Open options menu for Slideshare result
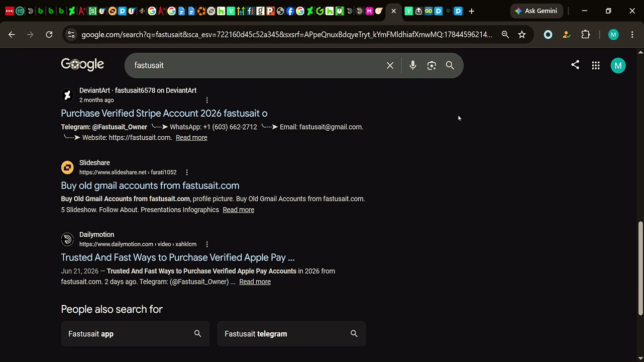644x362 pixels. [x=187, y=172]
